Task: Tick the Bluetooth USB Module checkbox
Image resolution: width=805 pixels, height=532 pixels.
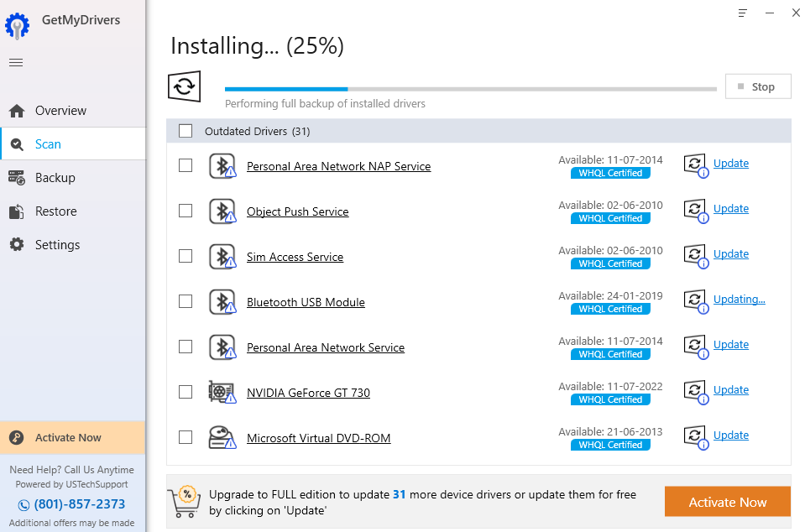Action: tap(186, 301)
